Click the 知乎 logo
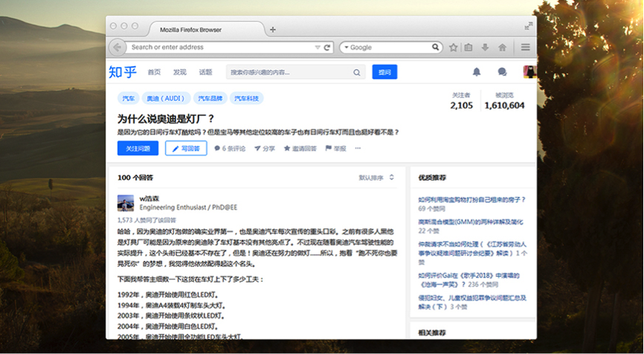Screen dimensions: 644x354 [x=123, y=72]
